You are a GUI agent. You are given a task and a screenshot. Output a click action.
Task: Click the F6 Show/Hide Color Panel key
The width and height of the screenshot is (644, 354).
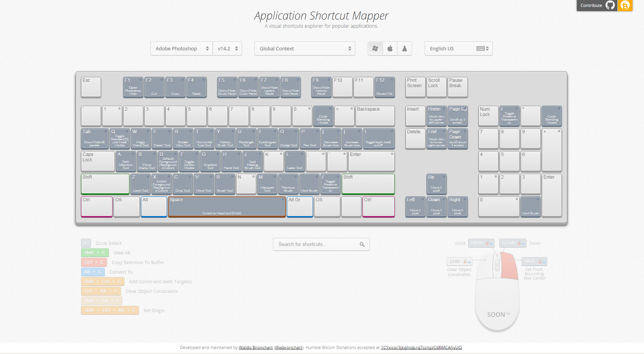point(248,87)
